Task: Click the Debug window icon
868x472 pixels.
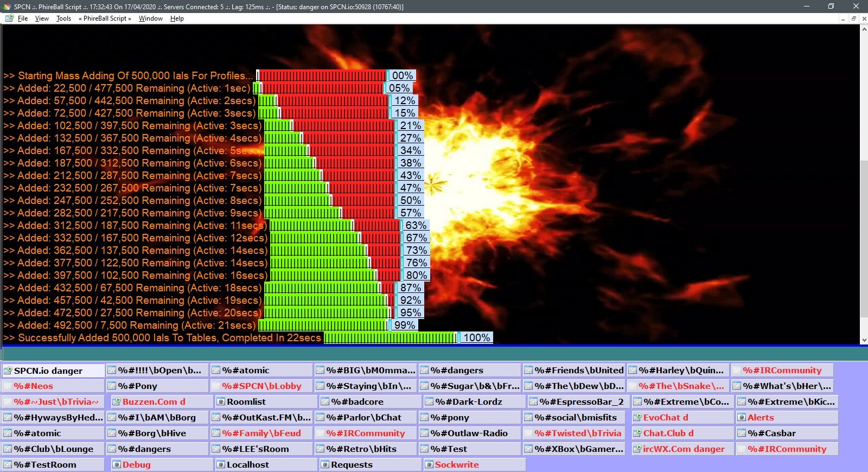Action: pos(116,465)
